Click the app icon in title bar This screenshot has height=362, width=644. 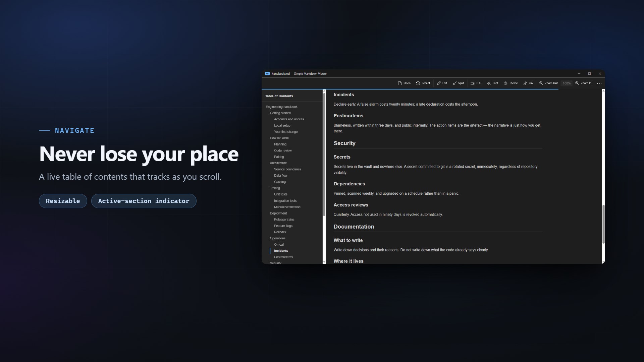(267, 74)
